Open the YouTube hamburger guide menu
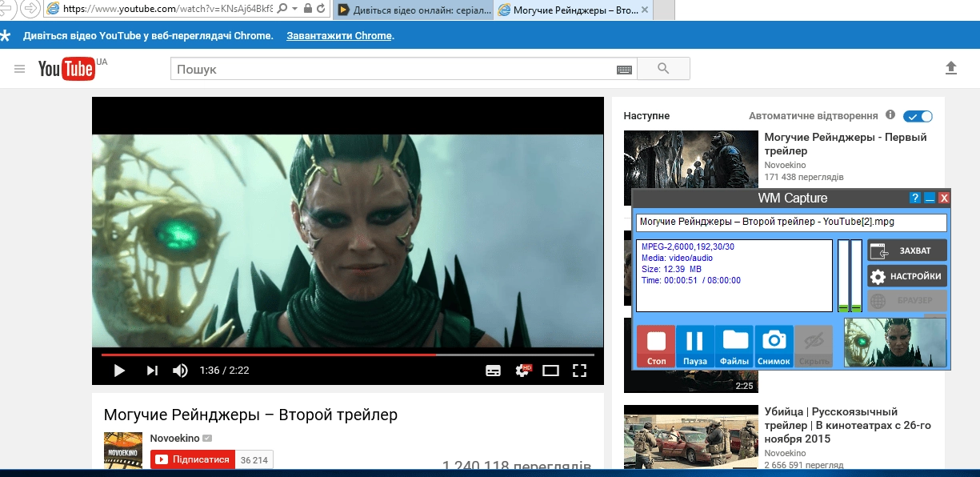The height and width of the screenshot is (477, 980). click(x=20, y=70)
